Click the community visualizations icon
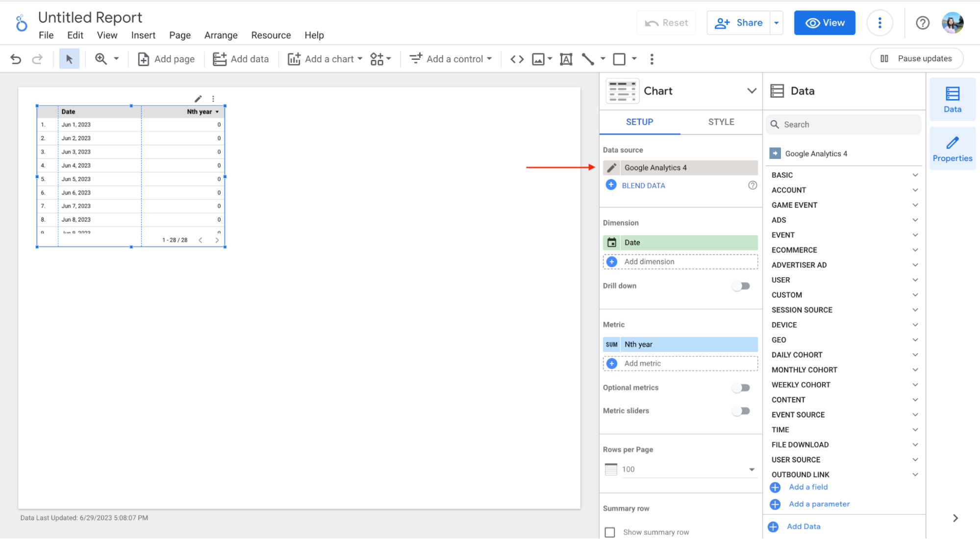The image size is (980, 539). coord(377,59)
